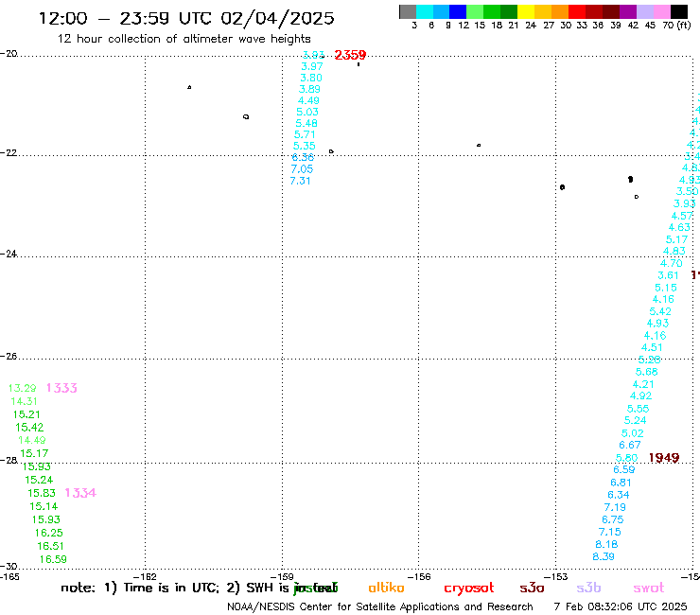Viewport: 700px width, 615px height.
Task: Click the pink 70 ft legend swatch
Action: pyautogui.click(x=661, y=11)
